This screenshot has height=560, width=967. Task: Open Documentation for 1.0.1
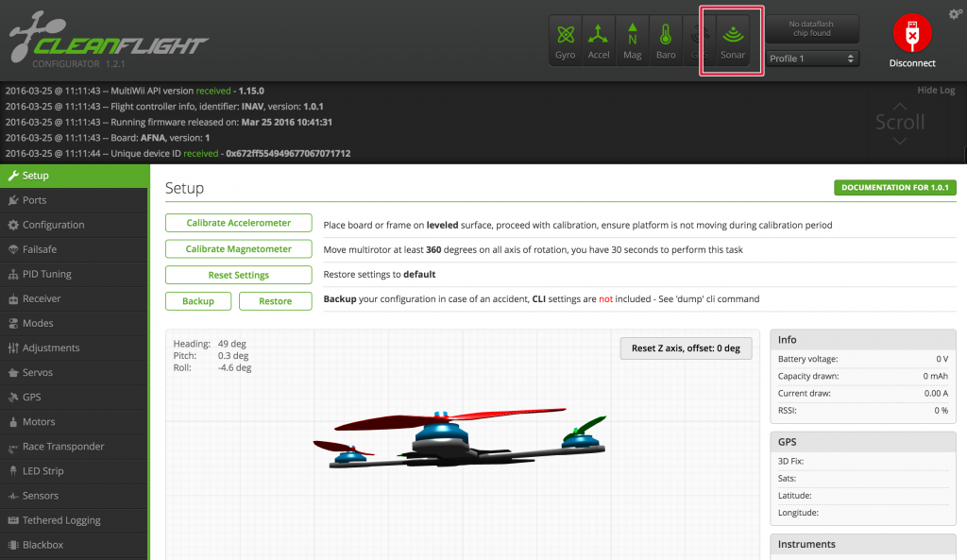click(x=894, y=188)
